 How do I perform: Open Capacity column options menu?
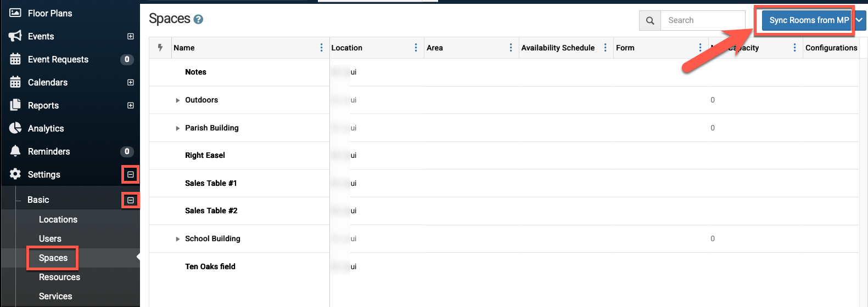794,48
